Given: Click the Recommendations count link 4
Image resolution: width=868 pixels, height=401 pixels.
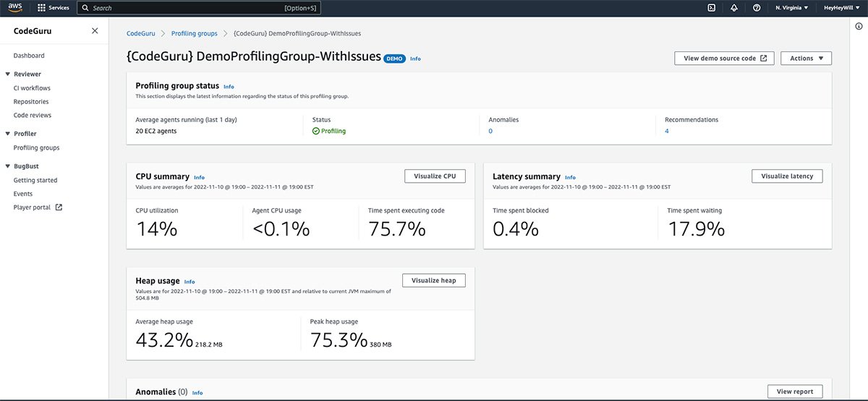Looking at the screenshot, I should (667, 131).
